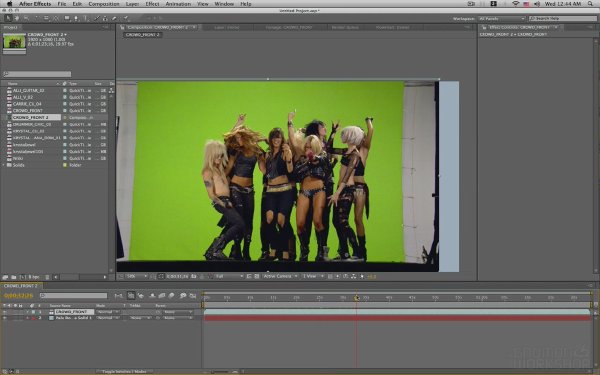Image resolution: width=600 pixels, height=375 pixels.
Task: Delete selected item with Project trash icon
Action: tap(47, 277)
